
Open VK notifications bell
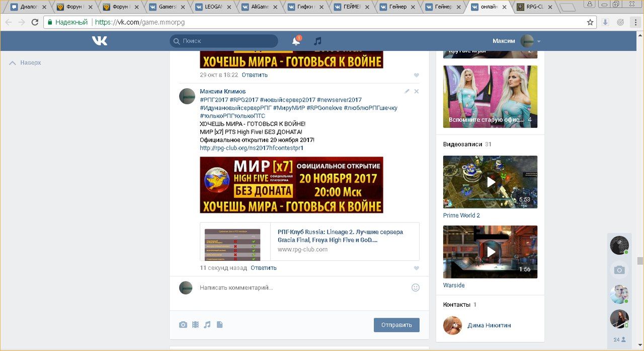[x=296, y=41]
